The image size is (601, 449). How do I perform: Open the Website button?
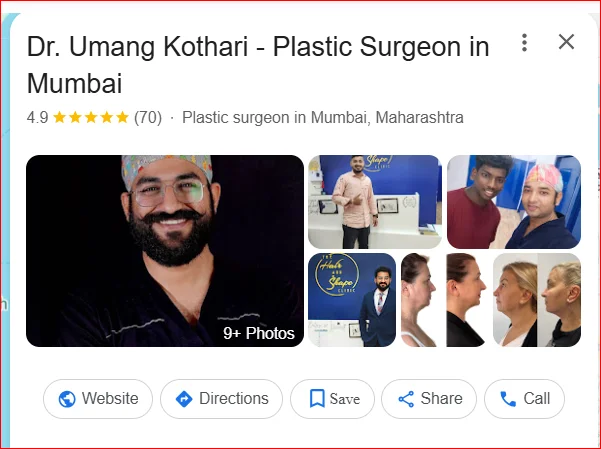click(x=98, y=399)
